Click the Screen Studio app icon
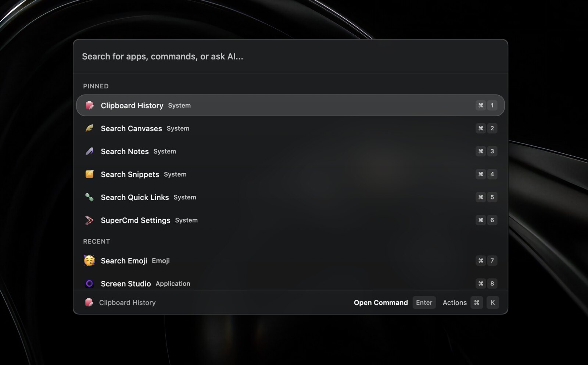The width and height of the screenshot is (588, 365). pos(89,283)
